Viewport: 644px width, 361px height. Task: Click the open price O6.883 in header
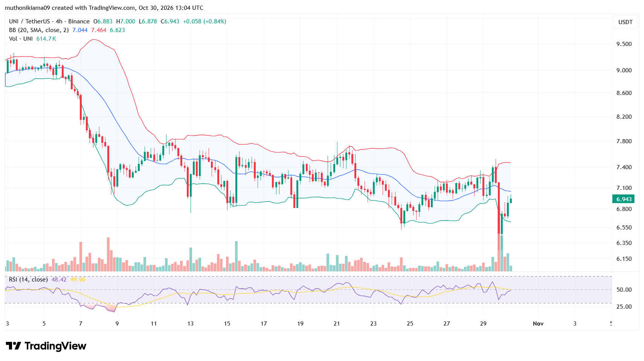click(103, 21)
